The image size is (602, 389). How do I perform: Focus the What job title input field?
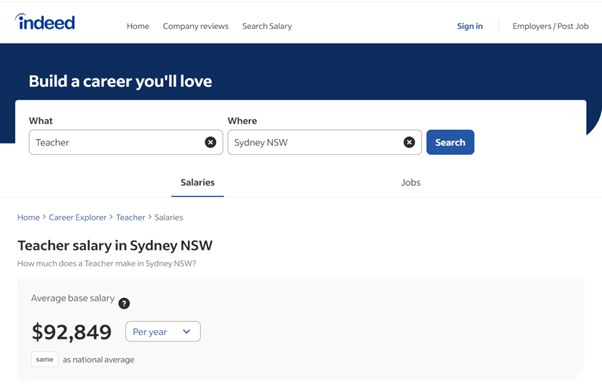(x=116, y=142)
